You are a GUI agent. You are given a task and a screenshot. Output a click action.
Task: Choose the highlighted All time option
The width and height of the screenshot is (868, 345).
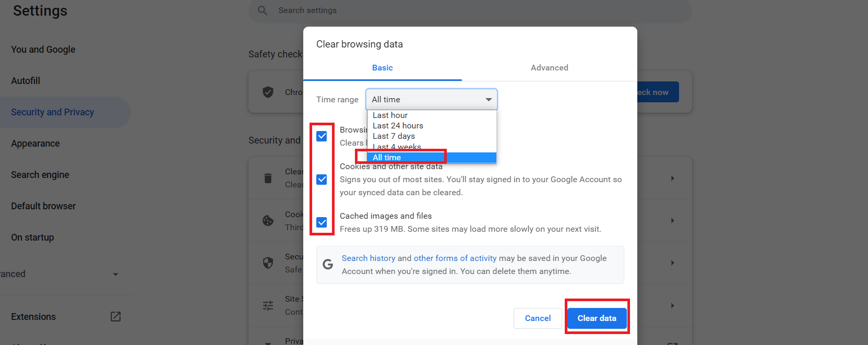[432, 158]
